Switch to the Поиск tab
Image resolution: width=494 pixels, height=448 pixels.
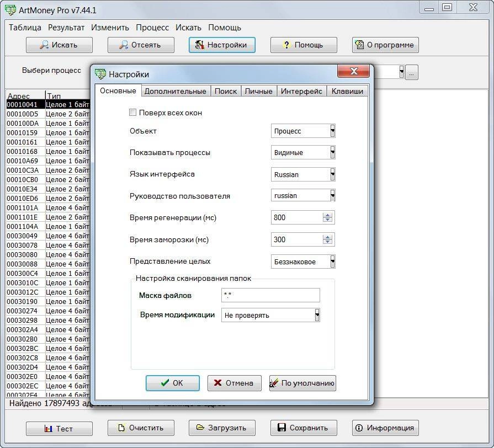tap(226, 91)
